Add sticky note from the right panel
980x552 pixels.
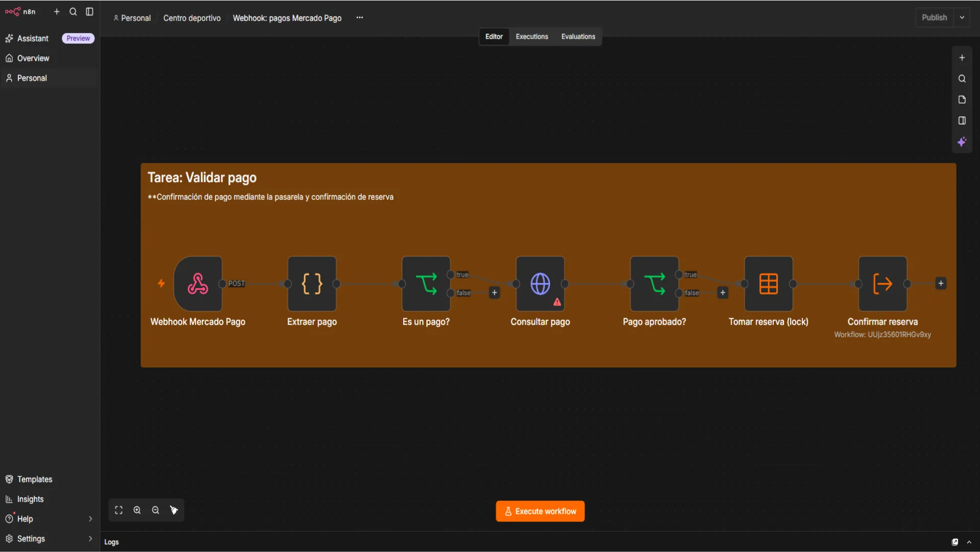click(962, 100)
